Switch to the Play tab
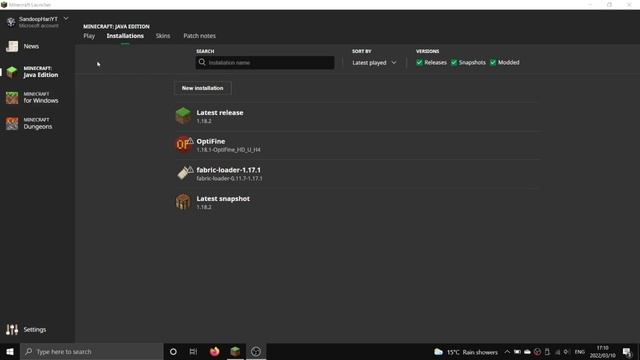The height and width of the screenshot is (360, 640). (89, 36)
